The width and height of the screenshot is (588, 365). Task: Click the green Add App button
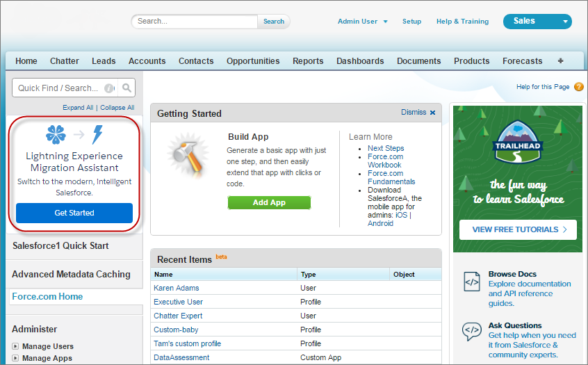tap(269, 202)
